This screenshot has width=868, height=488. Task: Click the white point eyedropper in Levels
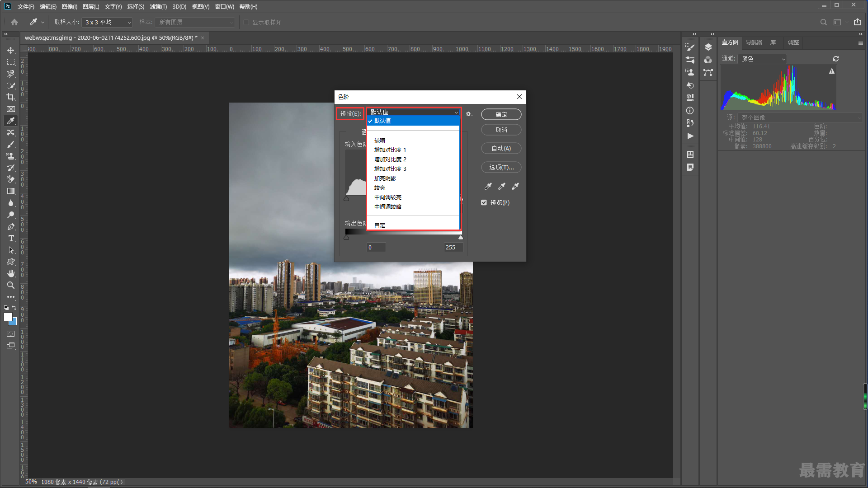coord(515,186)
